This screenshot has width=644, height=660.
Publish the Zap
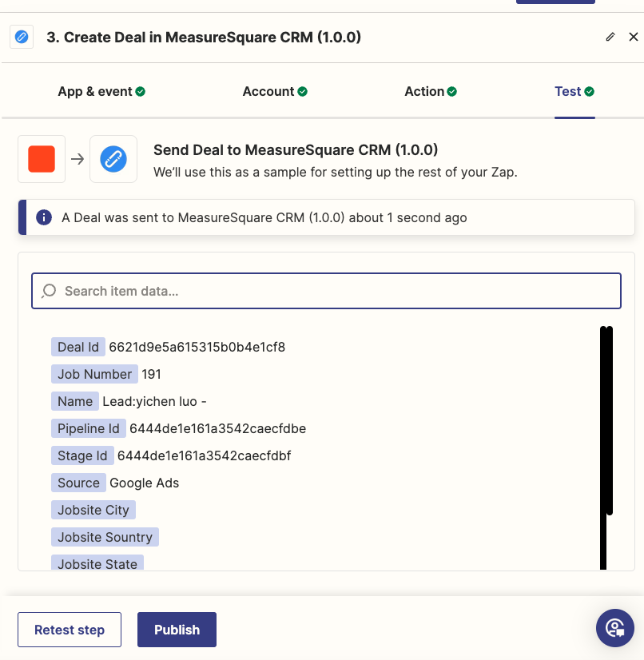[x=177, y=630]
